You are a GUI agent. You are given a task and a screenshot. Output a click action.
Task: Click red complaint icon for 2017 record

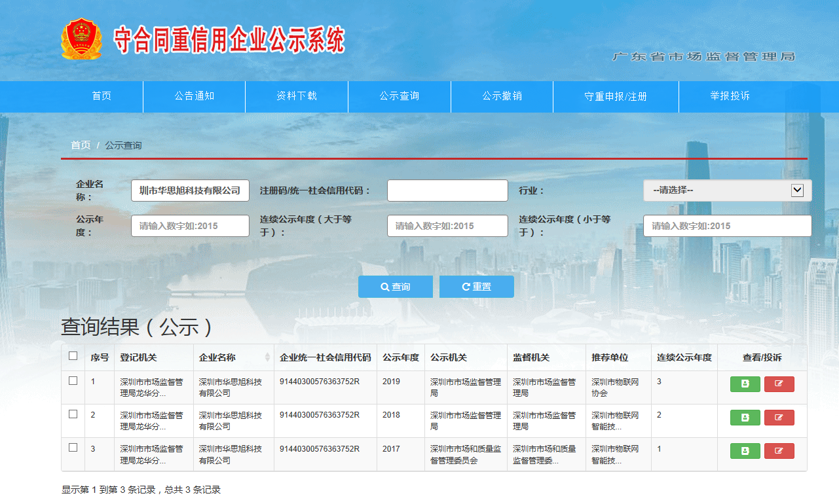coord(779,451)
